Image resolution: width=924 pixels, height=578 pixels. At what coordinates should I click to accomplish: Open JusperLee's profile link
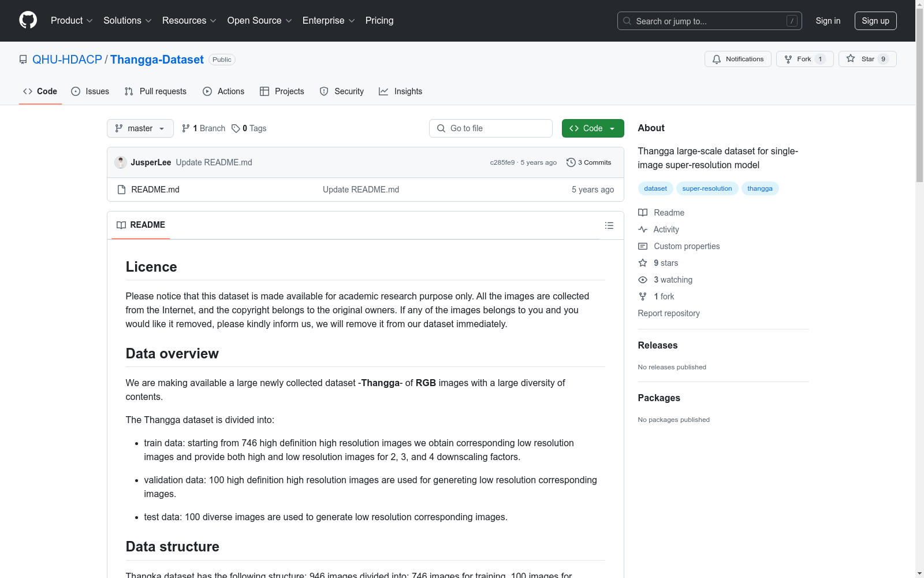pyautogui.click(x=151, y=162)
